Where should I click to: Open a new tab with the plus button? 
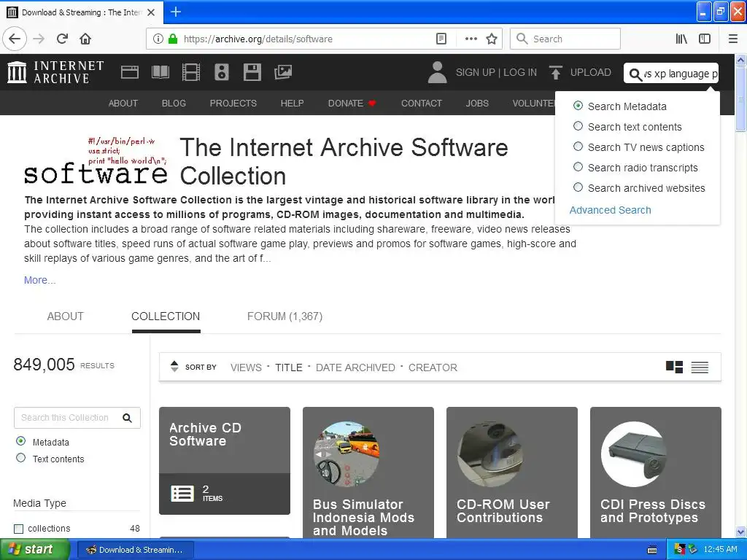tap(176, 12)
